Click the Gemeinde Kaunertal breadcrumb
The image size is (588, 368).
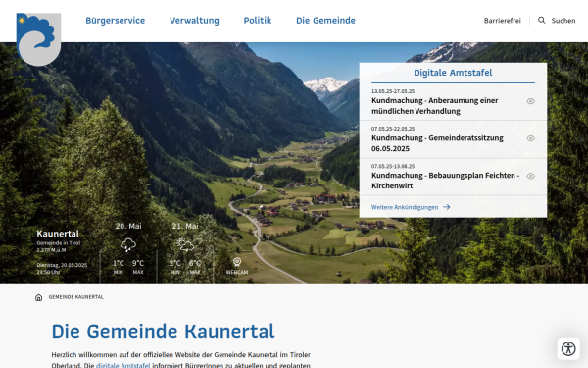(x=76, y=297)
